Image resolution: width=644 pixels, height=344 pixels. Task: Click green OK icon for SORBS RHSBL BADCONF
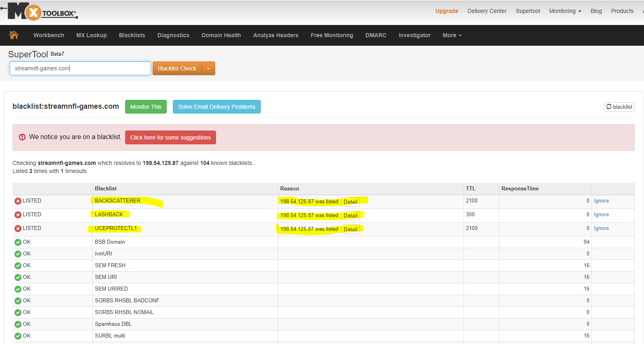tap(18, 301)
